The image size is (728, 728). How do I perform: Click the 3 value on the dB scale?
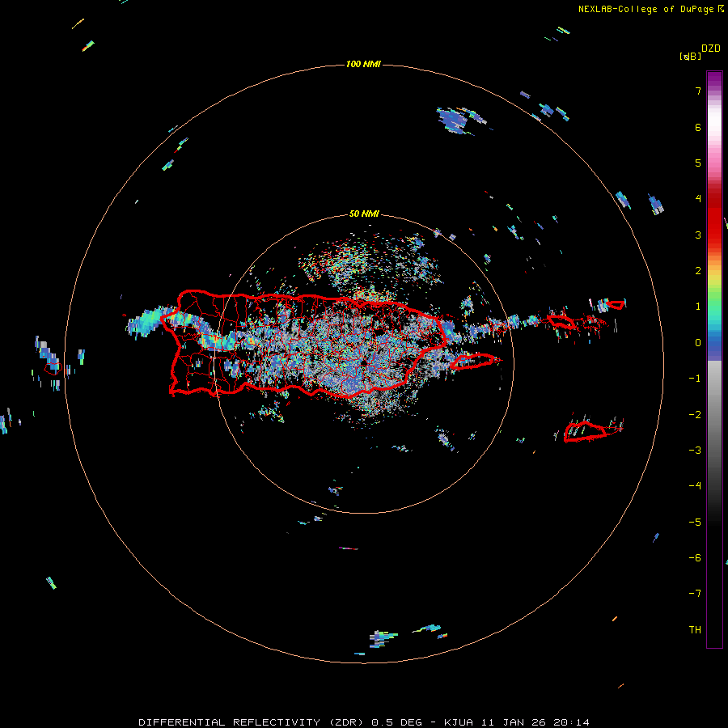pos(698,235)
